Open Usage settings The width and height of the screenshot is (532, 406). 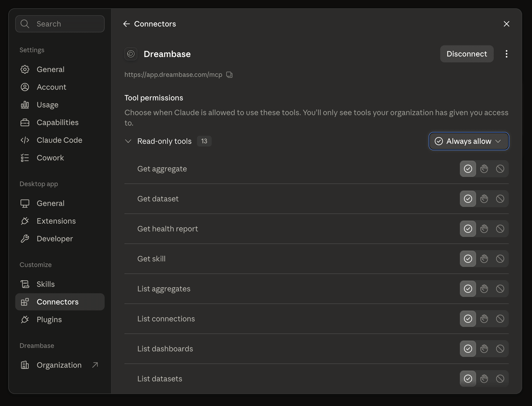60,105
